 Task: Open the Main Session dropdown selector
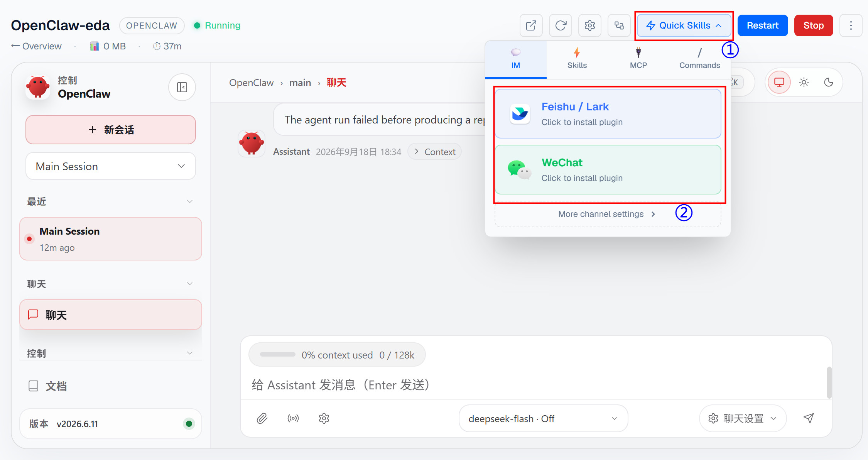tap(111, 166)
